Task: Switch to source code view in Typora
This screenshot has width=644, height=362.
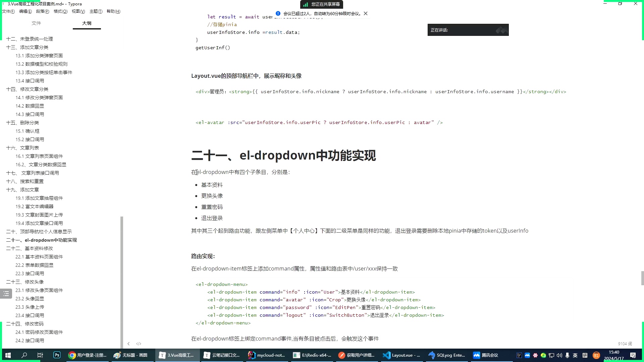Action: pyautogui.click(x=139, y=344)
